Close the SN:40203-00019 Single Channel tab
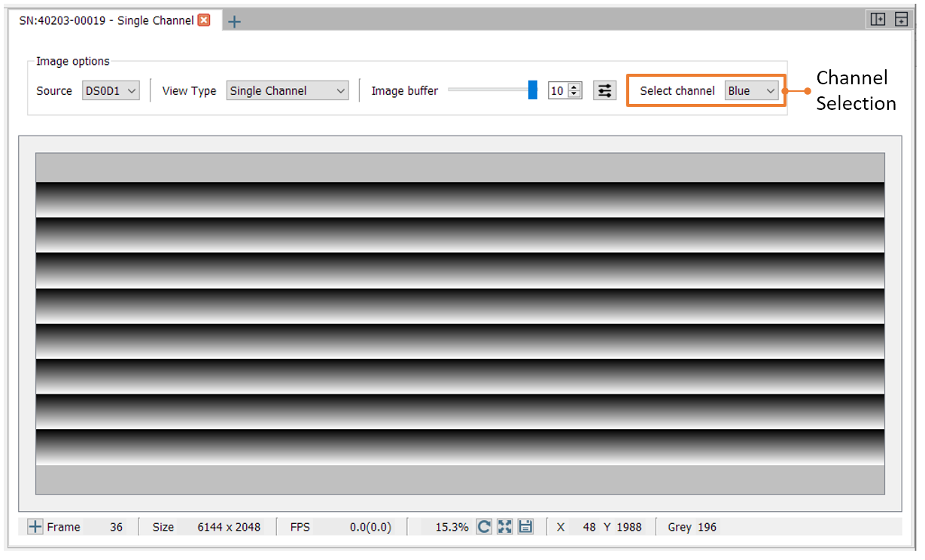This screenshot has height=560, width=925. tap(204, 20)
